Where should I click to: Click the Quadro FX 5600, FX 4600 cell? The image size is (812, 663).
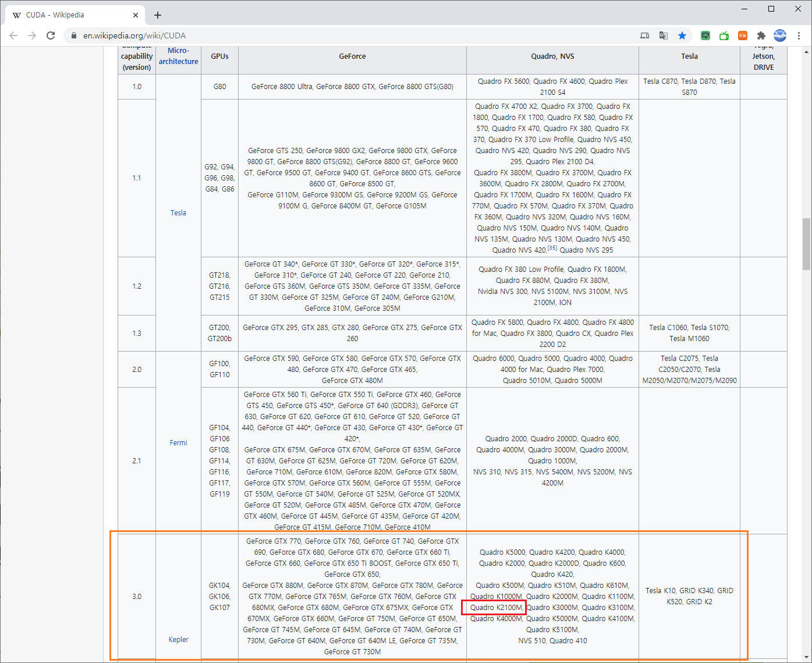pos(552,87)
